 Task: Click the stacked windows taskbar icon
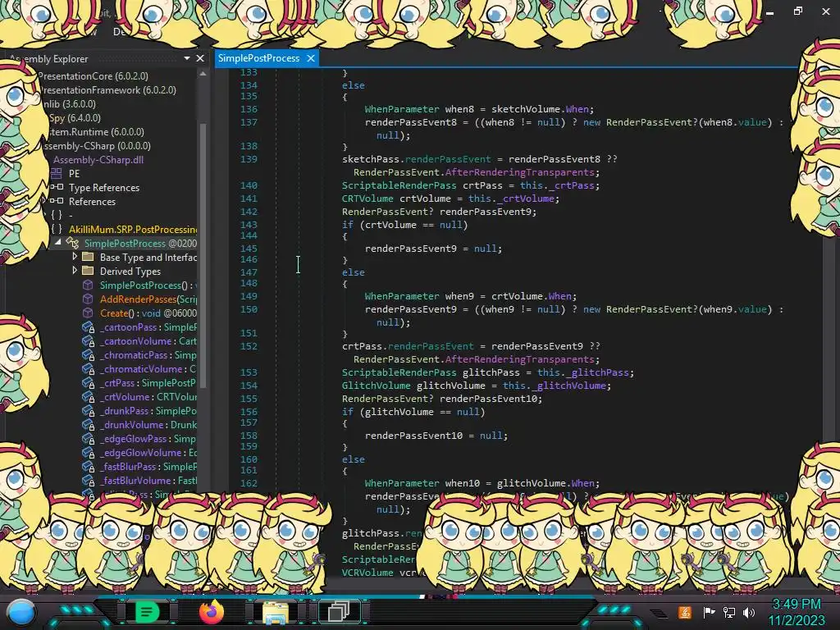point(339,611)
